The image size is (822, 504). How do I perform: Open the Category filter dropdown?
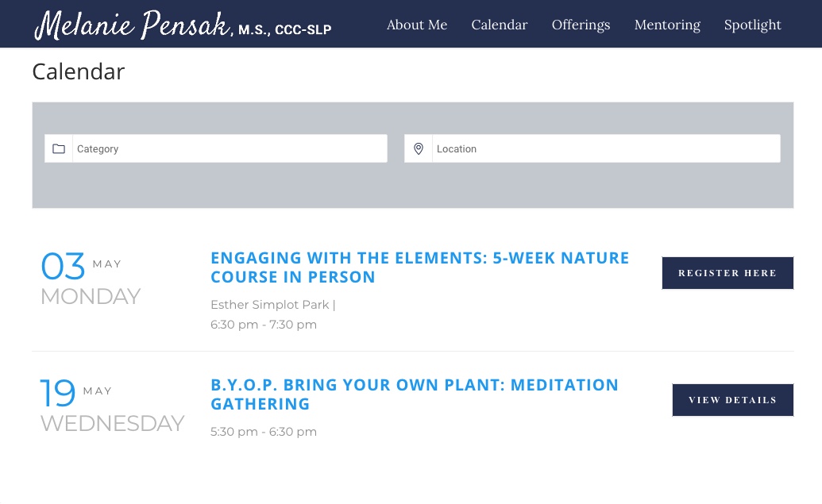pos(216,148)
